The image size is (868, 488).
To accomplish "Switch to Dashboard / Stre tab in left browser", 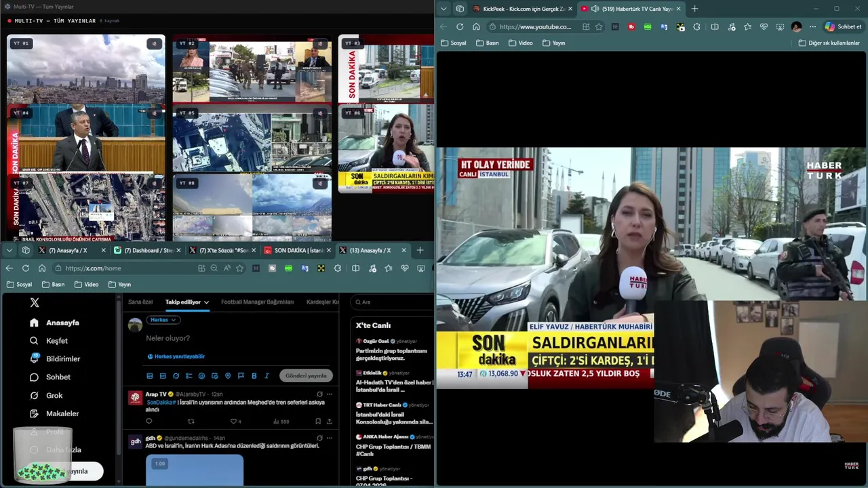I will tap(147, 250).
